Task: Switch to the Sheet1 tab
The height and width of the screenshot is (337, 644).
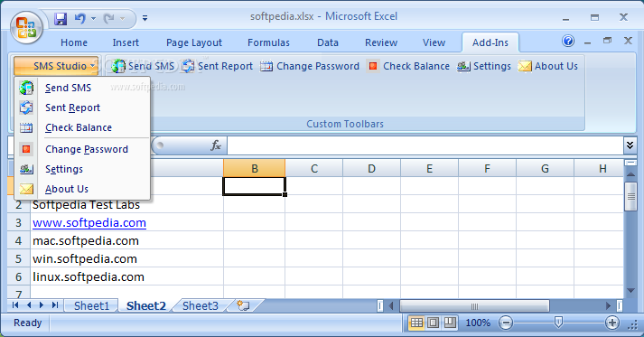Action: point(91,305)
